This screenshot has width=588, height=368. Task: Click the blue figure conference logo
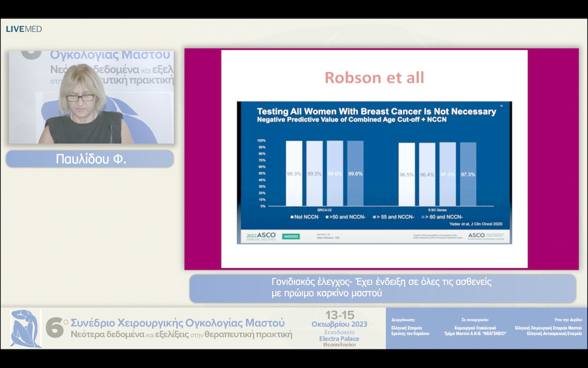tap(26, 328)
